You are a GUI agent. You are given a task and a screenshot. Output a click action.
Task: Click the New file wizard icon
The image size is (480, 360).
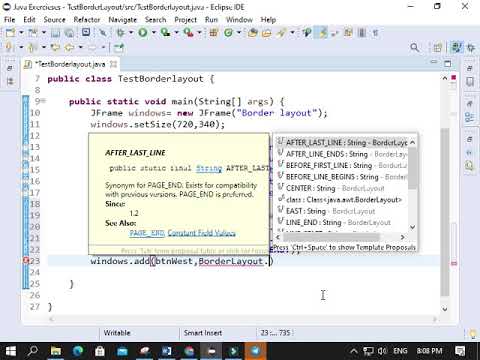tap(10, 33)
